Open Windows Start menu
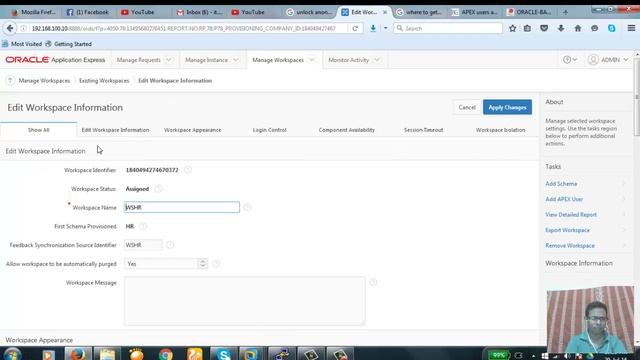The image size is (640, 360). [x=12, y=354]
